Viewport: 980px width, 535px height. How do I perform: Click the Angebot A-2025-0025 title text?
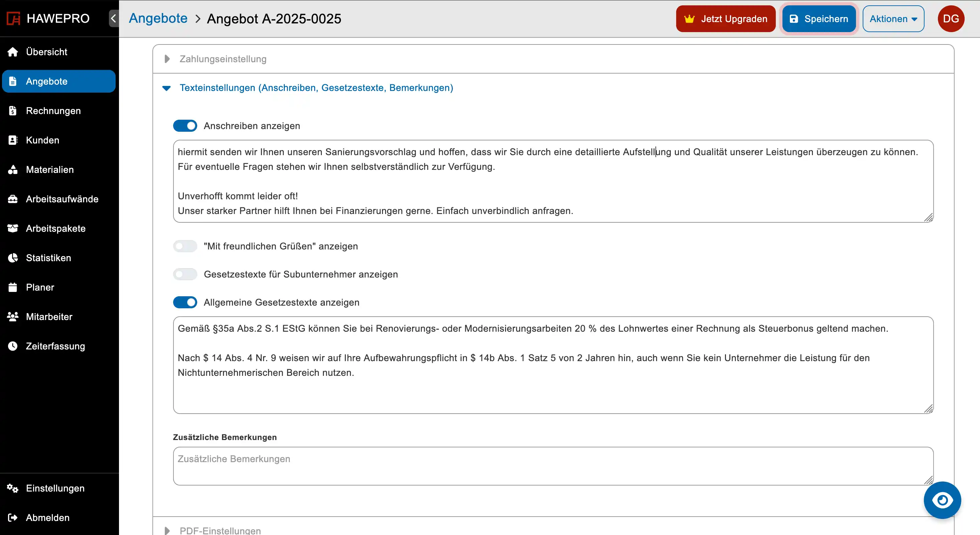pyautogui.click(x=274, y=19)
